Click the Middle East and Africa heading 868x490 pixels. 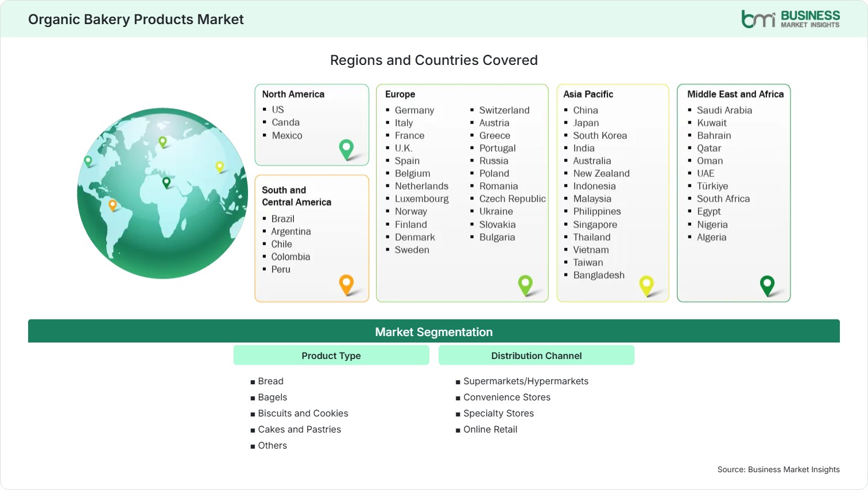735,94
